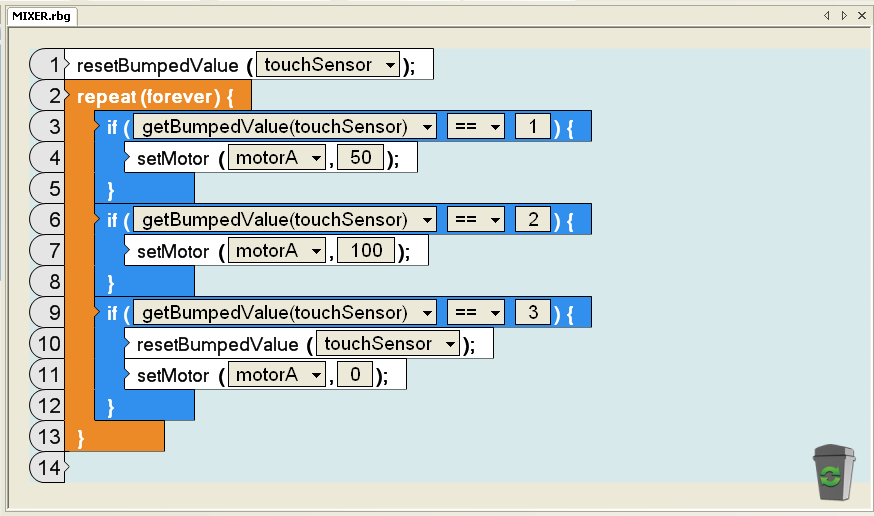Screen dimensions: 874x516
Task: Edit the 50 power value on line 4
Action: coord(361,158)
